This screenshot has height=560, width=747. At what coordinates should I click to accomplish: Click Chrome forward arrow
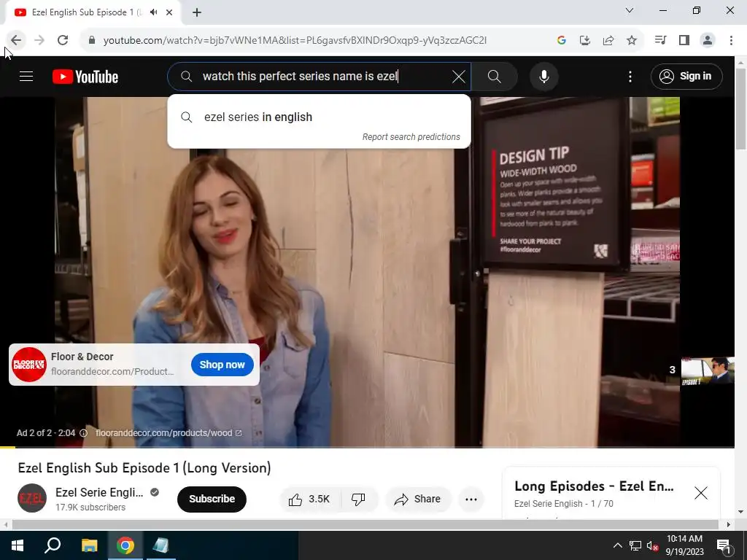click(39, 40)
